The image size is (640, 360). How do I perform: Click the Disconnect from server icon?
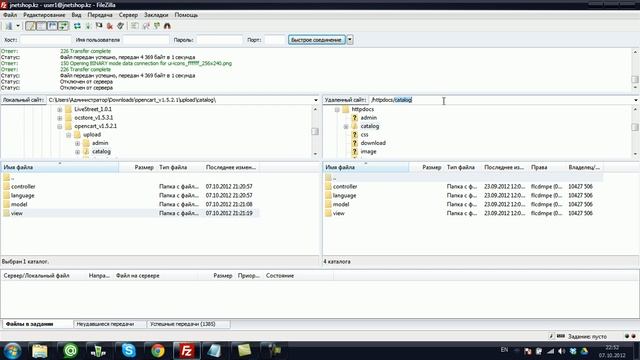[109, 26]
